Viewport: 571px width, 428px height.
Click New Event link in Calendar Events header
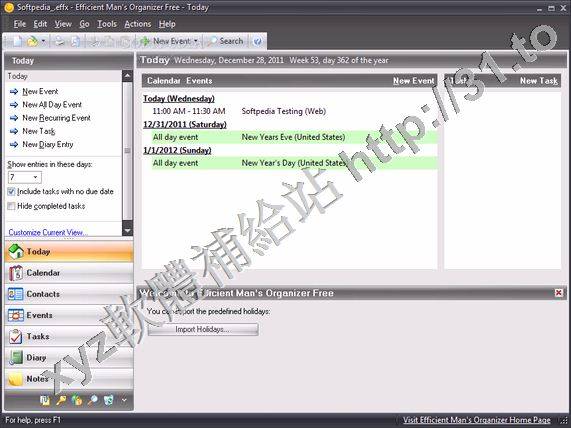point(413,81)
